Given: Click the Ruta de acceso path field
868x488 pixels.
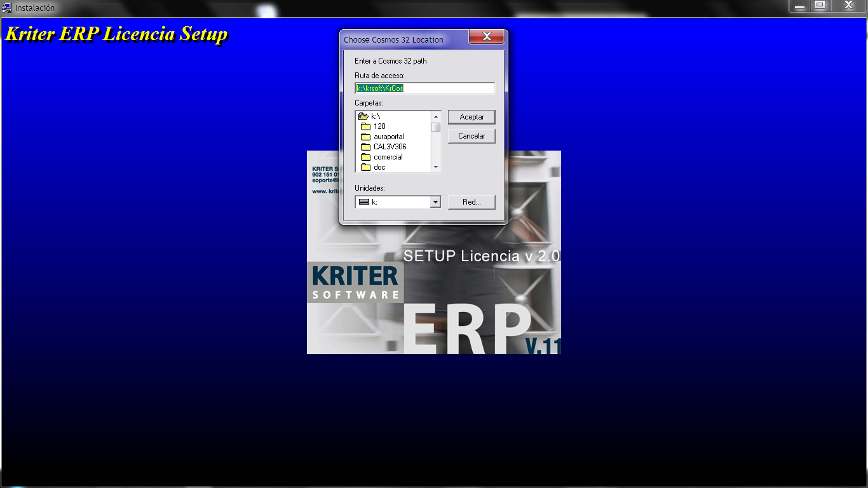Looking at the screenshot, I should [424, 88].
